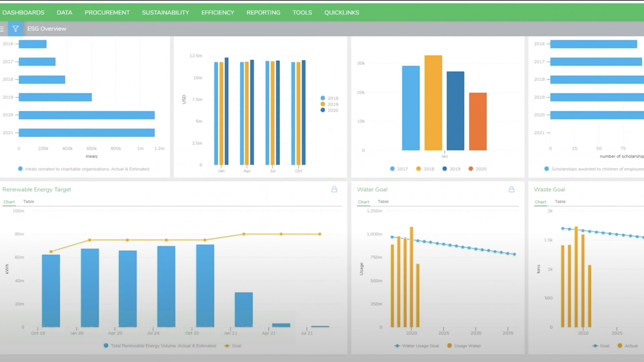Open the hamburger menu icon
644x362 pixels.
click(x=2, y=29)
